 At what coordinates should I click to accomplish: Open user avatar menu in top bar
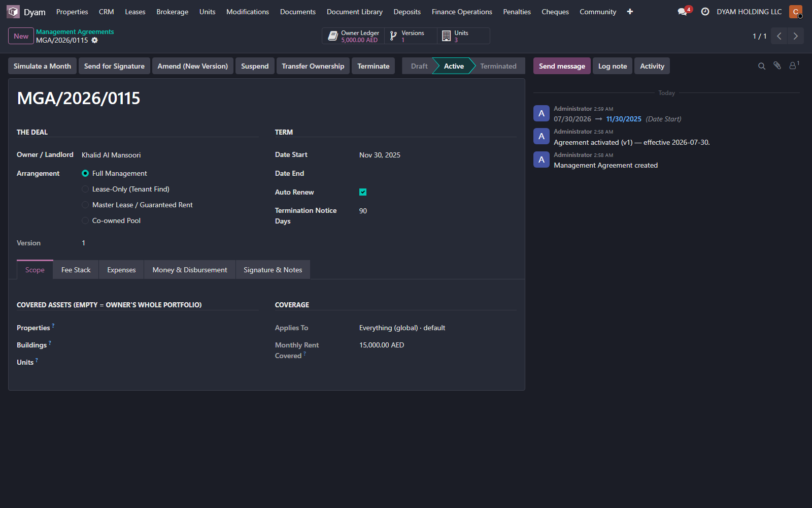click(796, 11)
